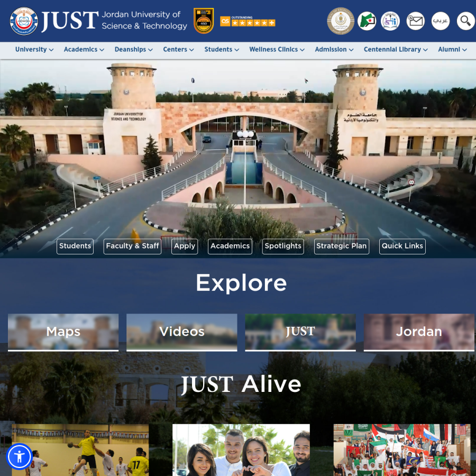Expand Centennial Library menu

pyautogui.click(x=396, y=50)
